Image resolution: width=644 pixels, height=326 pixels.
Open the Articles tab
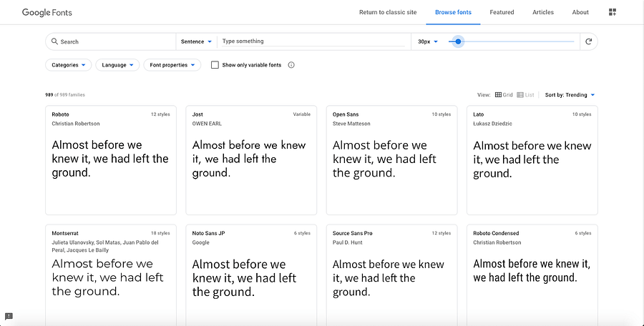click(x=543, y=12)
